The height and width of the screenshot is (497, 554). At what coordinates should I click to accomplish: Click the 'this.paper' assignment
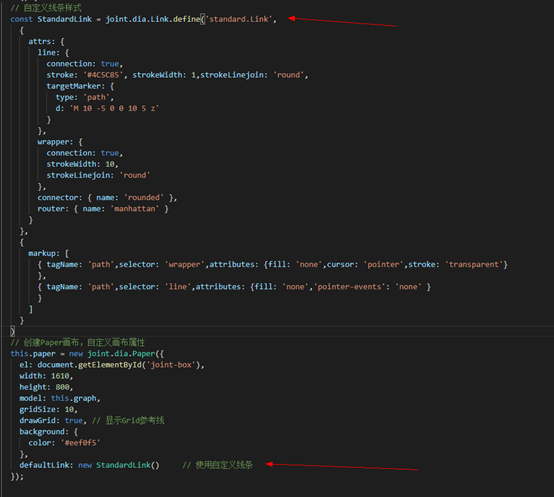[x=33, y=354]
